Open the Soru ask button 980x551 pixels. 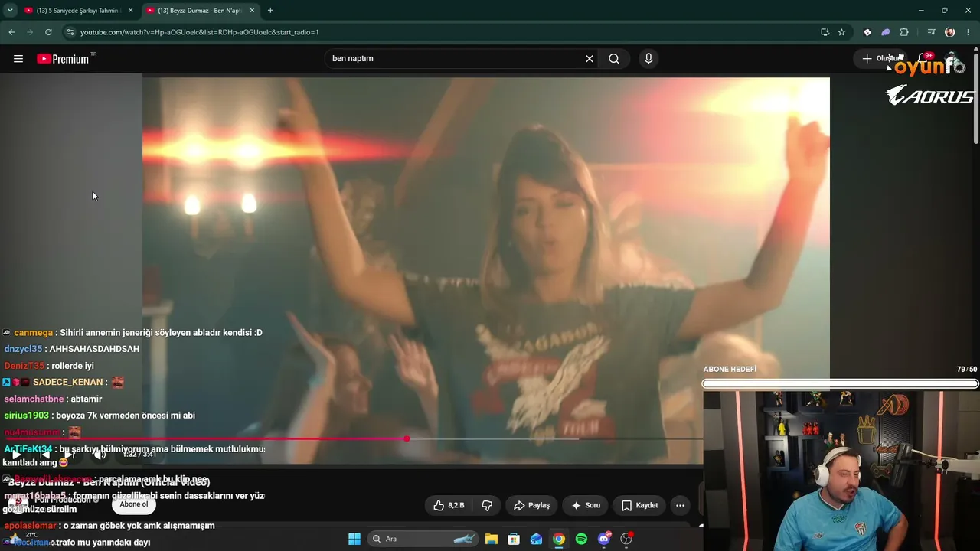tap(586, 506)
